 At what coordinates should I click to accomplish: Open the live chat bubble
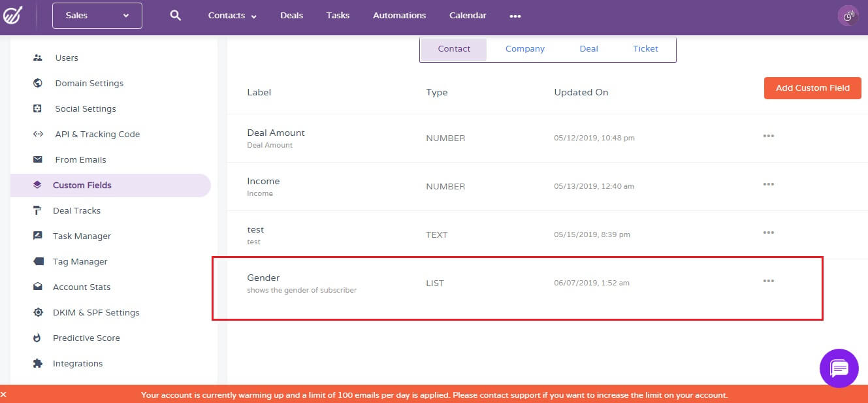[x=839, y=368]
